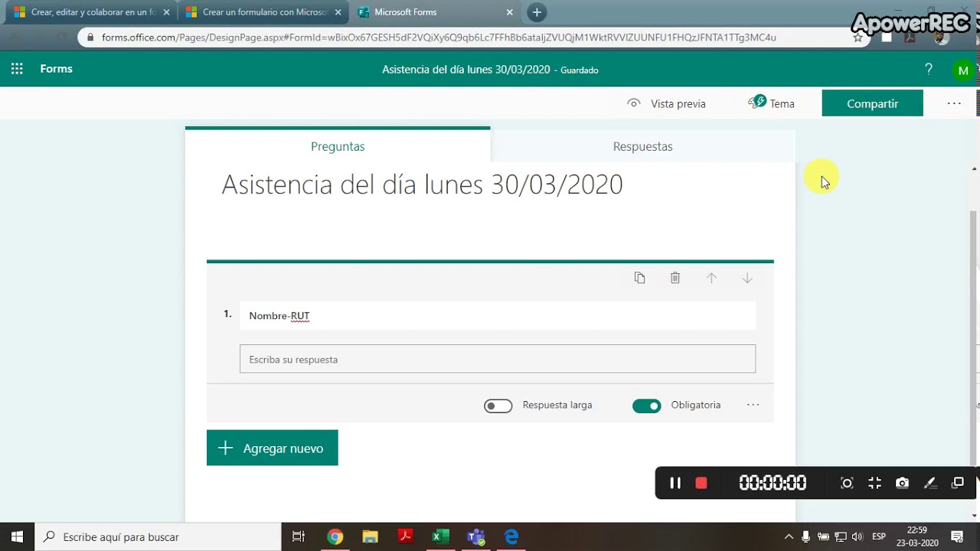
Task: Disable the Obligatoria toggle
Action: point(646,406)
